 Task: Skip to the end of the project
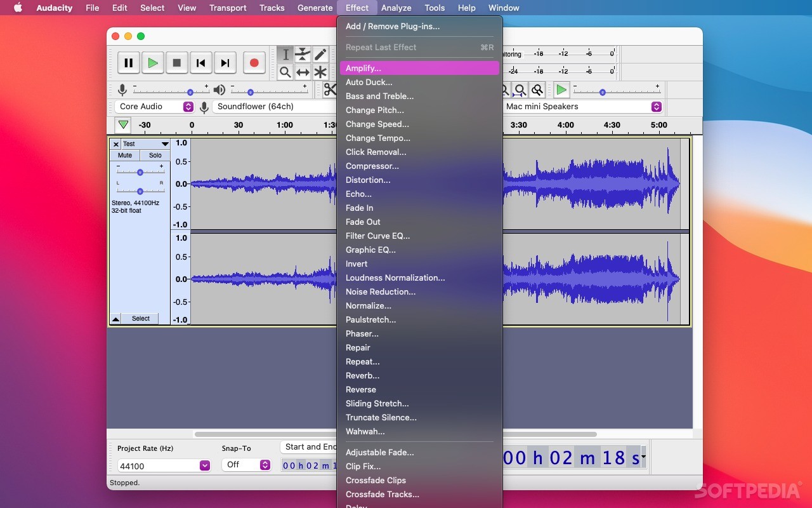(x=225, y=63)
